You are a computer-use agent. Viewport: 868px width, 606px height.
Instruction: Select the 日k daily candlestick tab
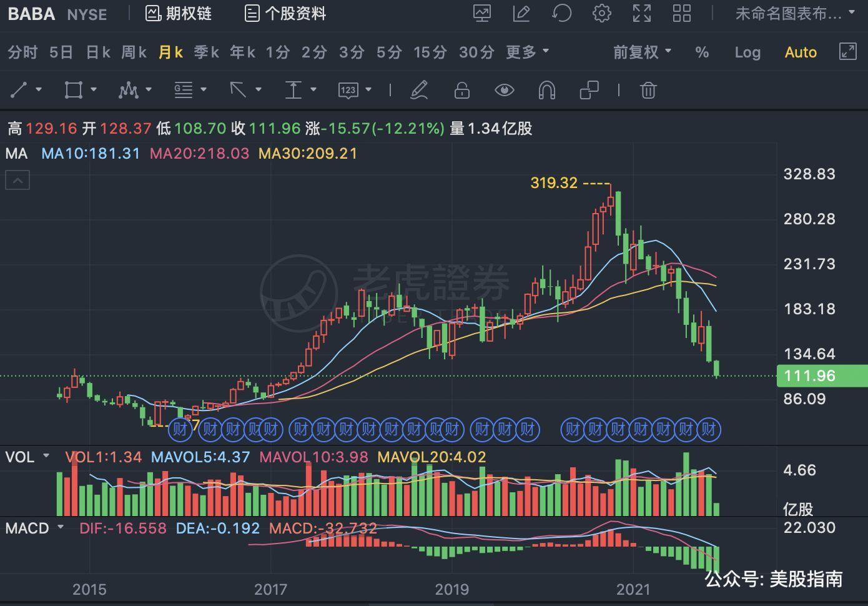tap(98, 52)
